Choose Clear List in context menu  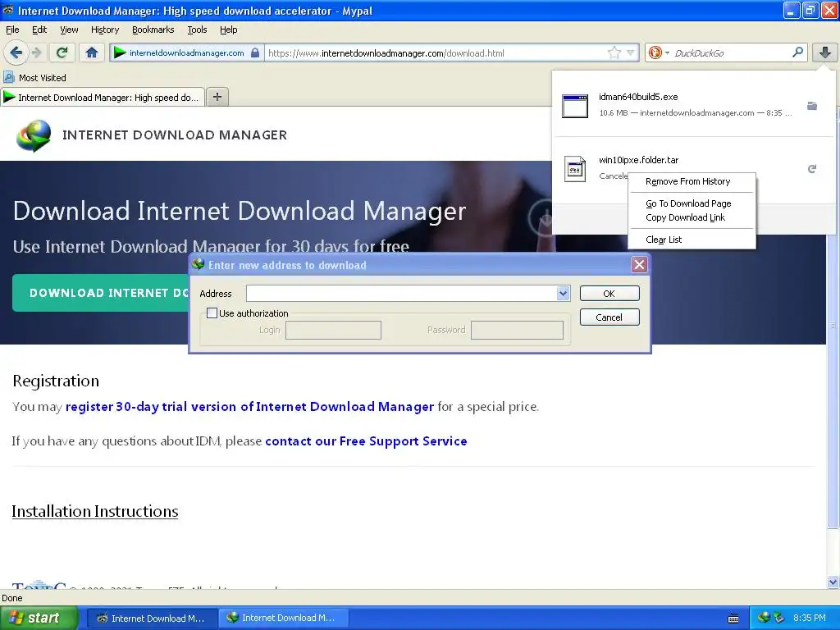692,240
